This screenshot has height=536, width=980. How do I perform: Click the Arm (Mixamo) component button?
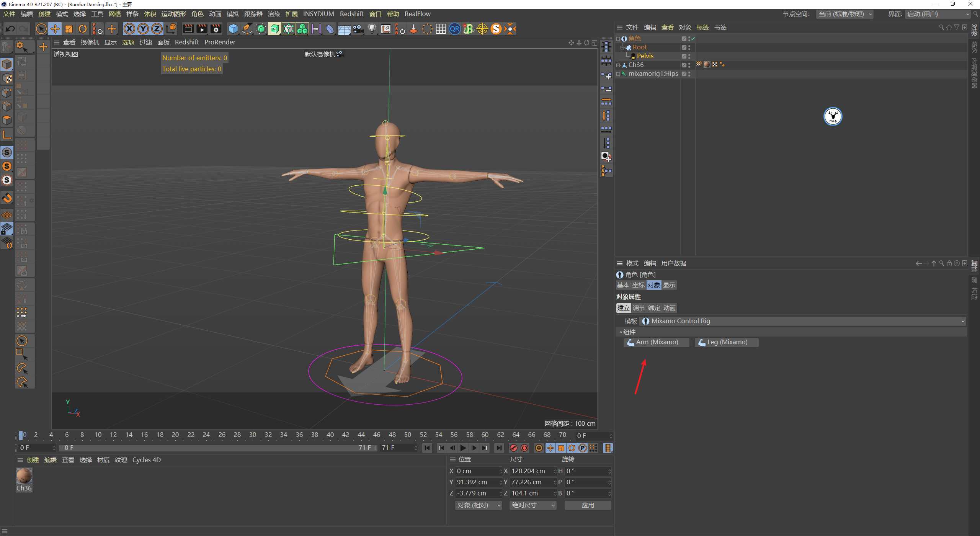pyautogui.click(x=656, y=342)
